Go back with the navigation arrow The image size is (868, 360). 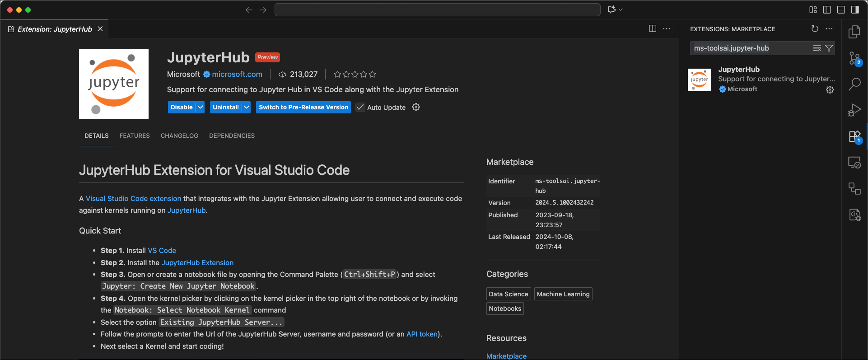(x=249, y=10)
